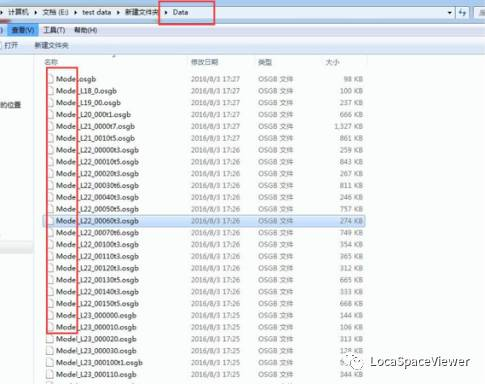Screen dimensions: 485x384
Task: Expand the breadcrumb arrow after 计算机
Action: point(35,12)
